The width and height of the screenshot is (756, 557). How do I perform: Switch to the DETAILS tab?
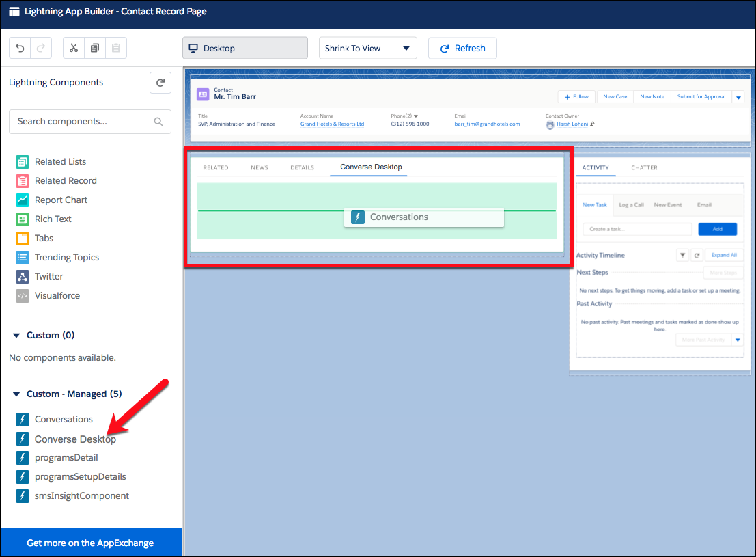(x=303, y=168)
